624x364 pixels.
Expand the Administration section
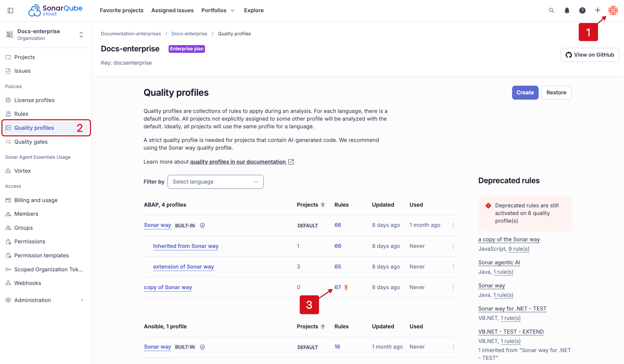[x=45, y=300]
